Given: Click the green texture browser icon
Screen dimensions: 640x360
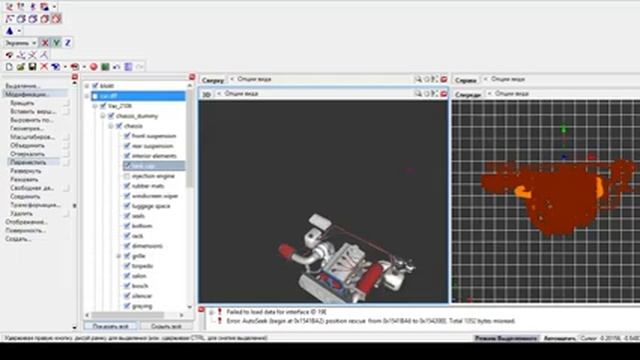Looking at the screenshot, I should tap(105, 67).
